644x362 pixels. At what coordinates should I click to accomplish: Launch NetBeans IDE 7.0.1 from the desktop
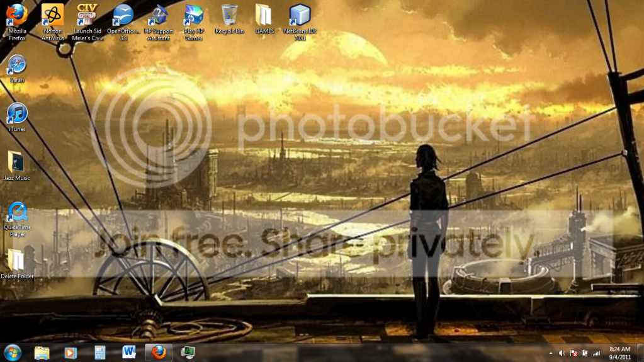pyautogui.click(x=300, y=22)
